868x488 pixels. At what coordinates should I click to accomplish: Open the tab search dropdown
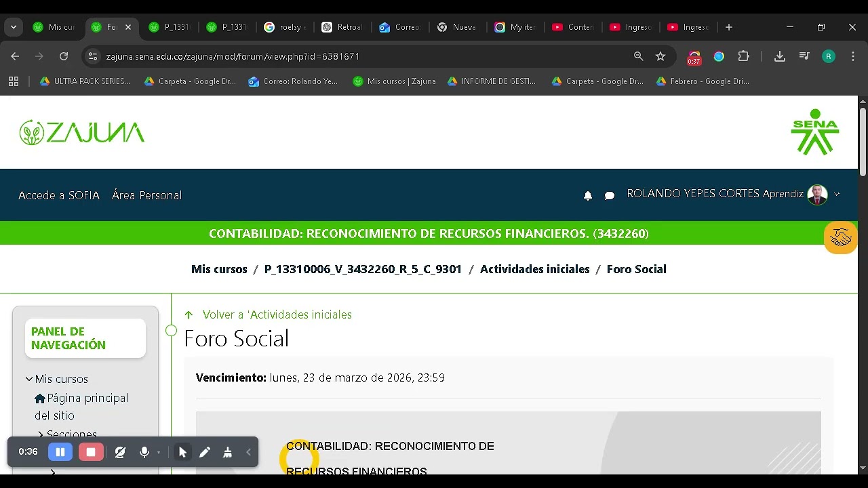[x=14, y=27]
